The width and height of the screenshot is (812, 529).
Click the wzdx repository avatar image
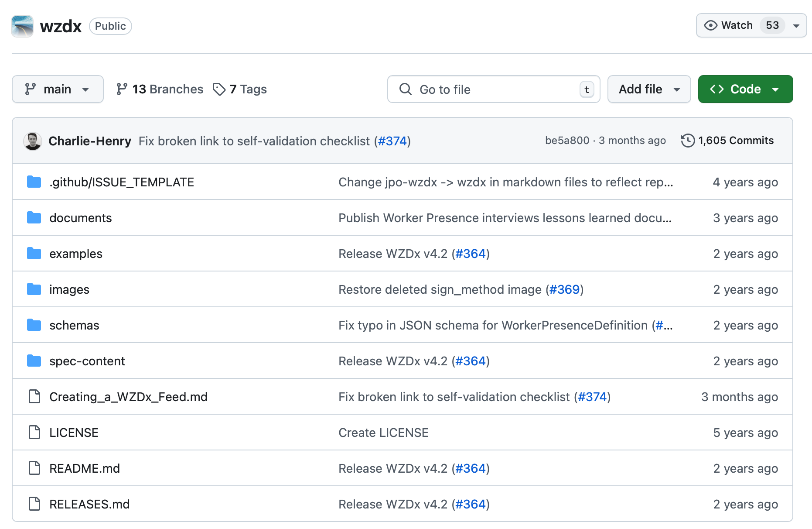[x=22, y=26]
